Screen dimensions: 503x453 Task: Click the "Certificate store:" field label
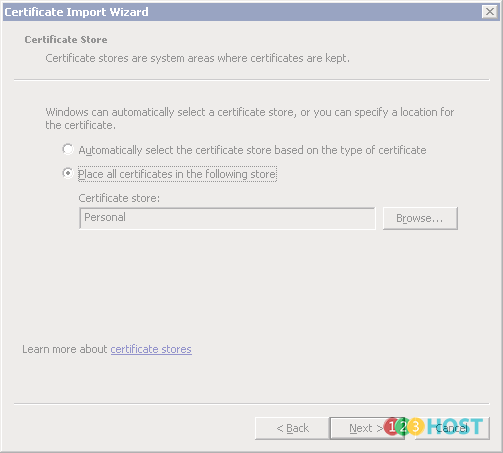(119, 198)
